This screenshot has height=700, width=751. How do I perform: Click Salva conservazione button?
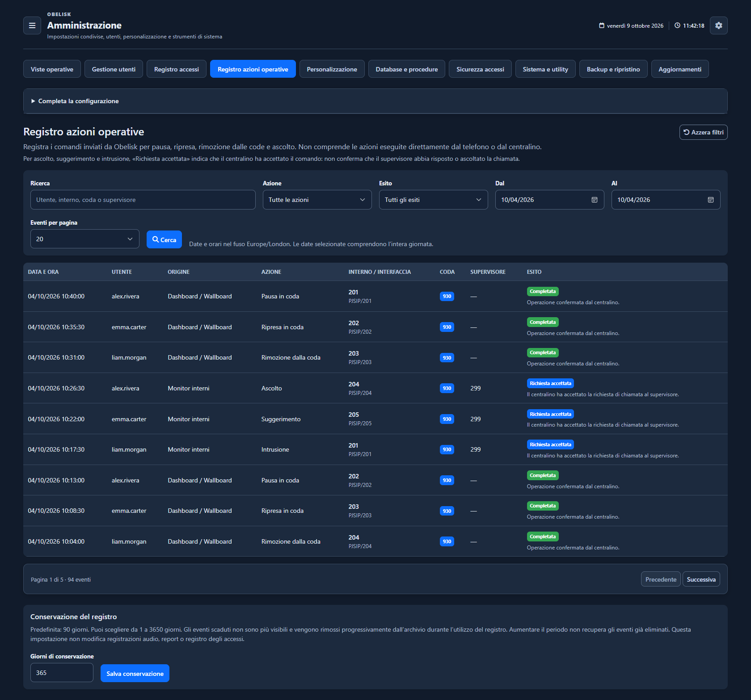pos(135,673)
